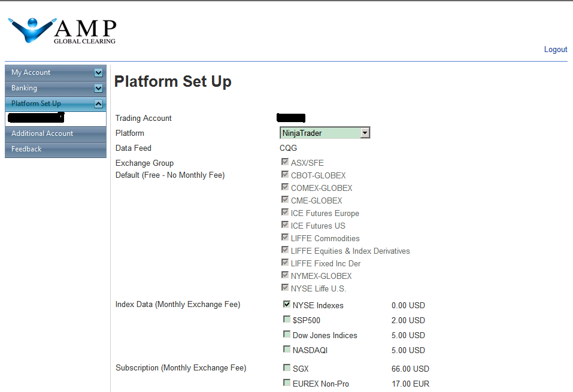Image resolution: width=573 pixels, height=392 pixels.
Task: Expand My Account chevron arrow
Action: 98,72
